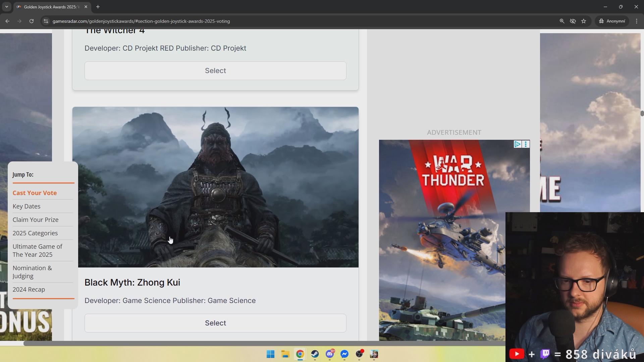Bookmark this page with the star icon

point(584,21)
